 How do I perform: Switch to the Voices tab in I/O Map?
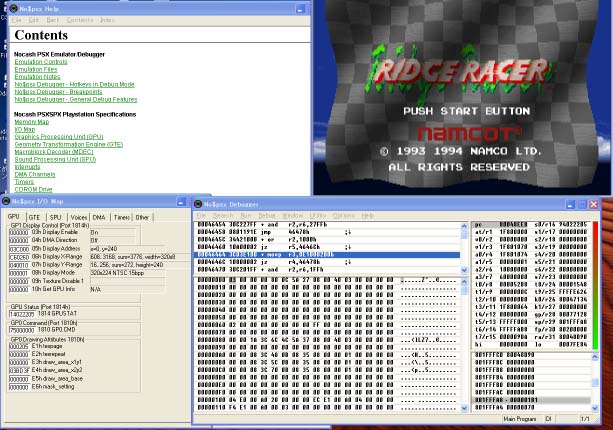(x=79, y=217)
